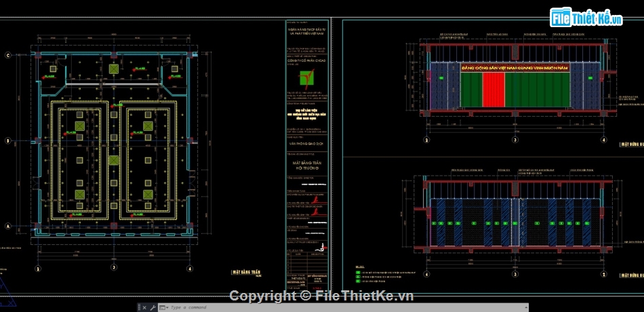Viewport: 644px width, 312px height.
Task: Click grid bubble A on the ceiling plan
Action: (x=8, y=226)
